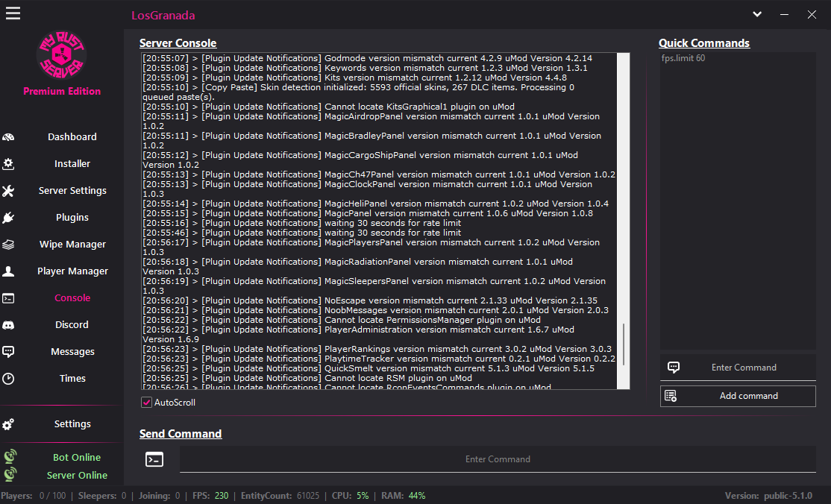831x504 pixels.
Task: Click the Discord logo icon
Action: click(8, 325)
